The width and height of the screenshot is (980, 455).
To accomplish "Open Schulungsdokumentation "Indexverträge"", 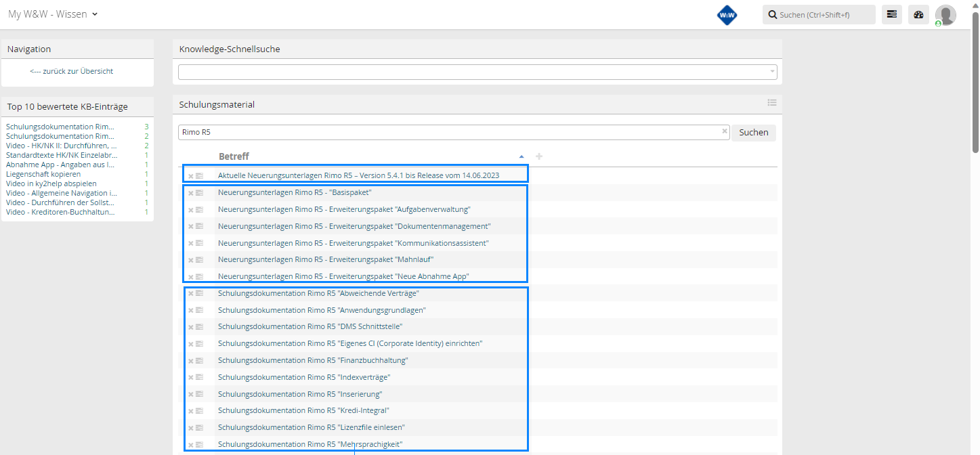I will (304, 377).
